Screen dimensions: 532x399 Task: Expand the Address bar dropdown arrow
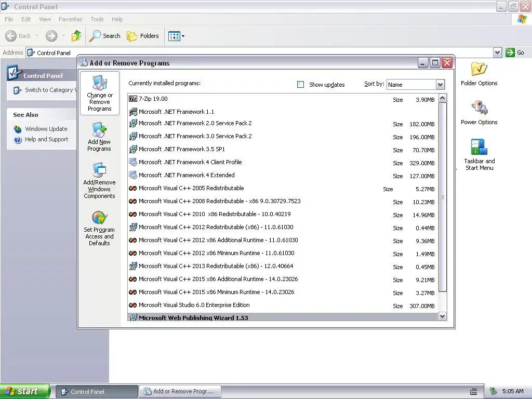click(x=497, y=52)
